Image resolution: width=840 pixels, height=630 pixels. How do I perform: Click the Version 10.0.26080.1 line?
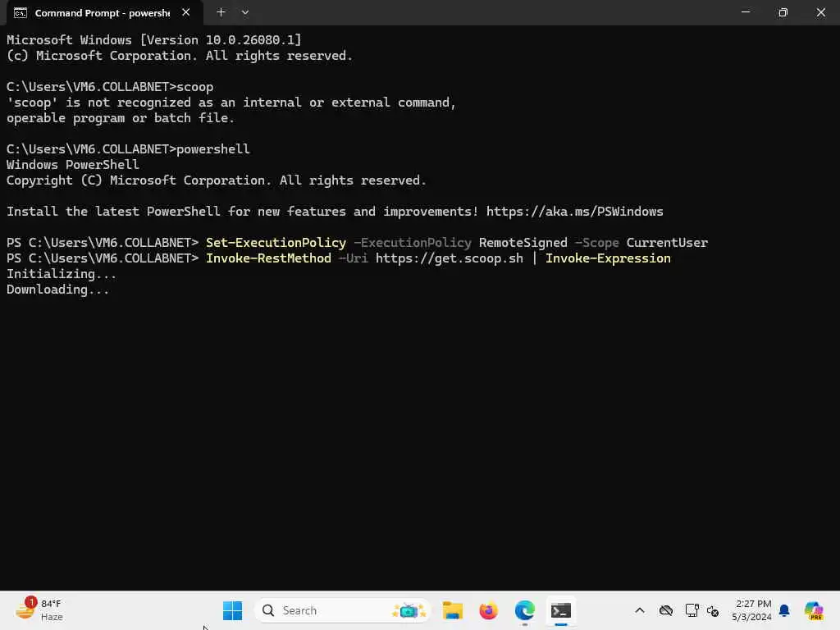point(153,40)
